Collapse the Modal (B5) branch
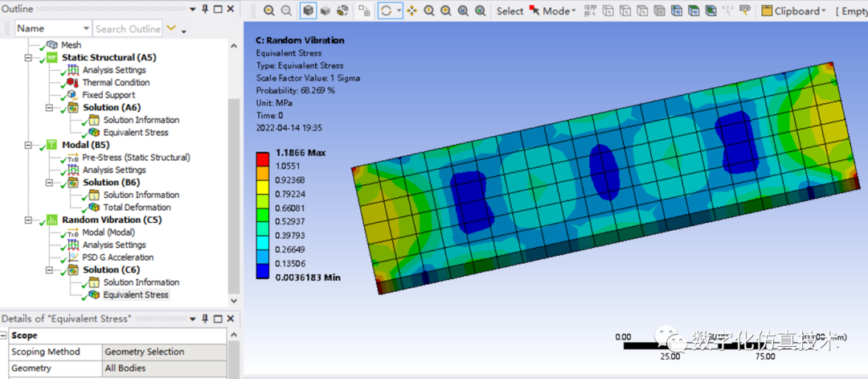The image size is (868, 379). 28,145
